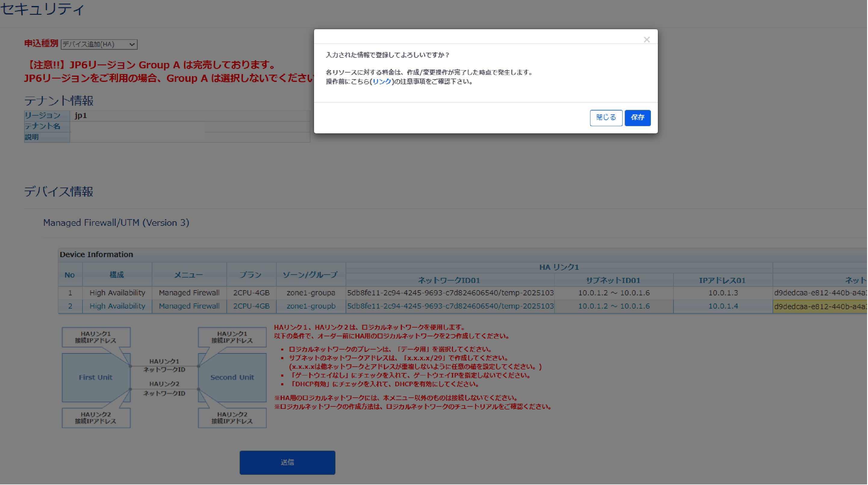Select row 2 zone1-groupb cell
Viewport: 868px width, 485px height.
[311, 306]
